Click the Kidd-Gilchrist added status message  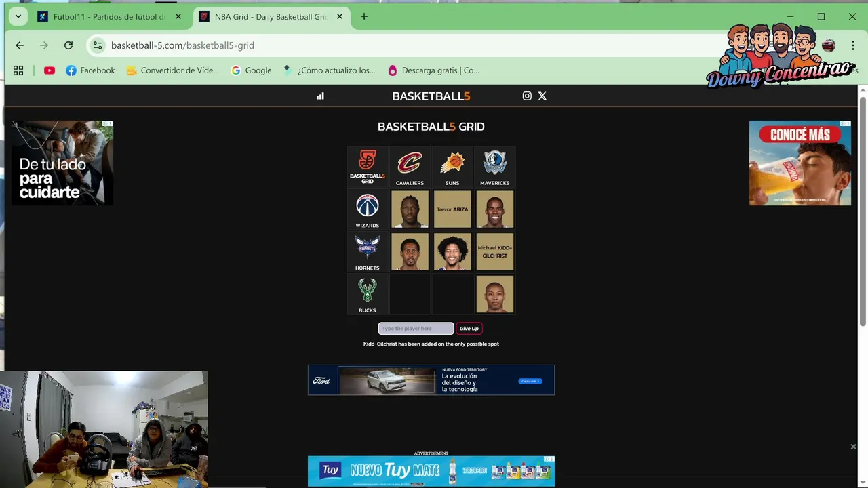[x=431, y=344]
